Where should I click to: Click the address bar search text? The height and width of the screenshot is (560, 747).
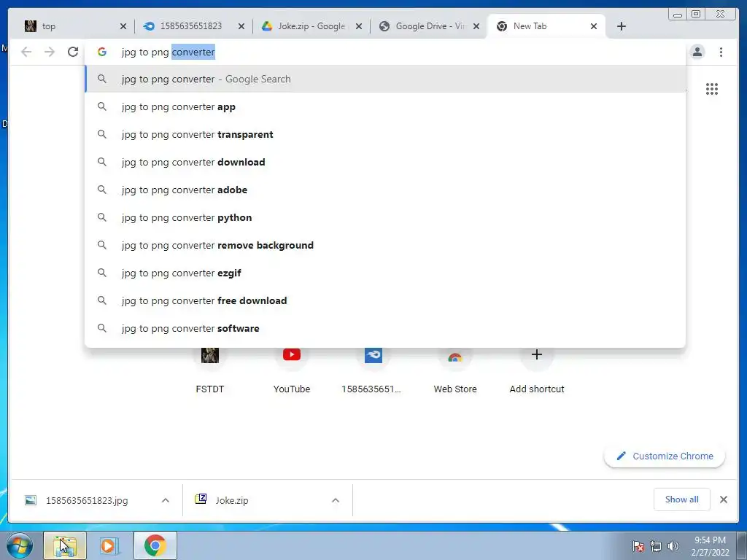point(169,52)
